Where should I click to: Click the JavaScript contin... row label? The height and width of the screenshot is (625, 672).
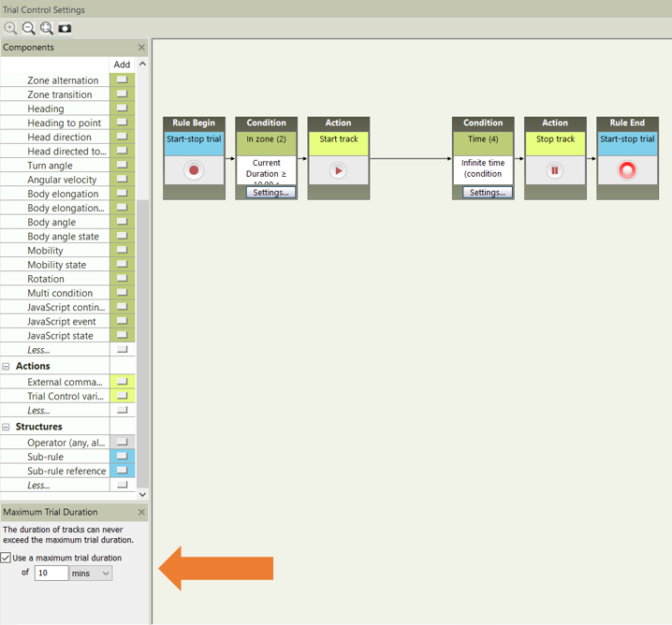point(66,307)
